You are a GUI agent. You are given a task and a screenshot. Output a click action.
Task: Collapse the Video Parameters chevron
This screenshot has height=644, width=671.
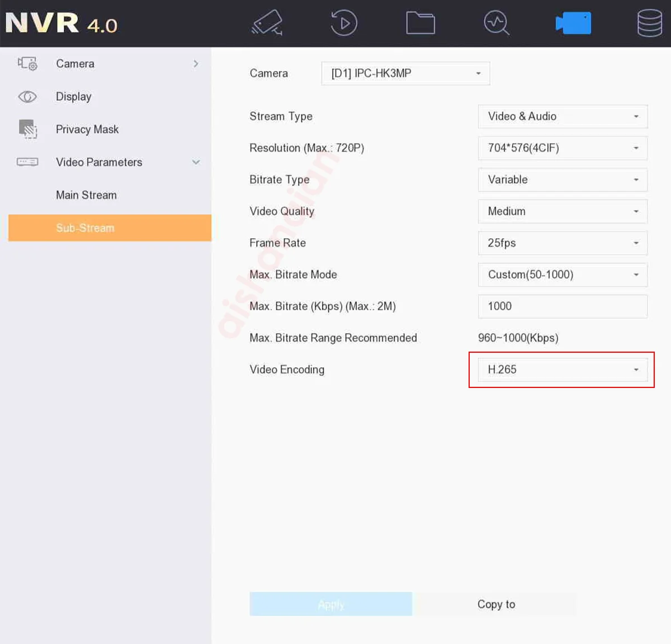tap(196, 162)
